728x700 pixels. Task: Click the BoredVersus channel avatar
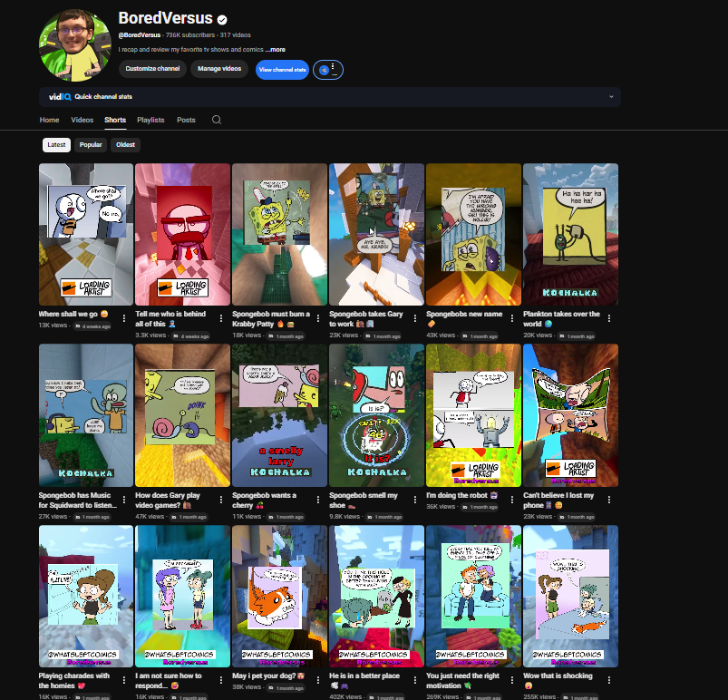point(74,44)
